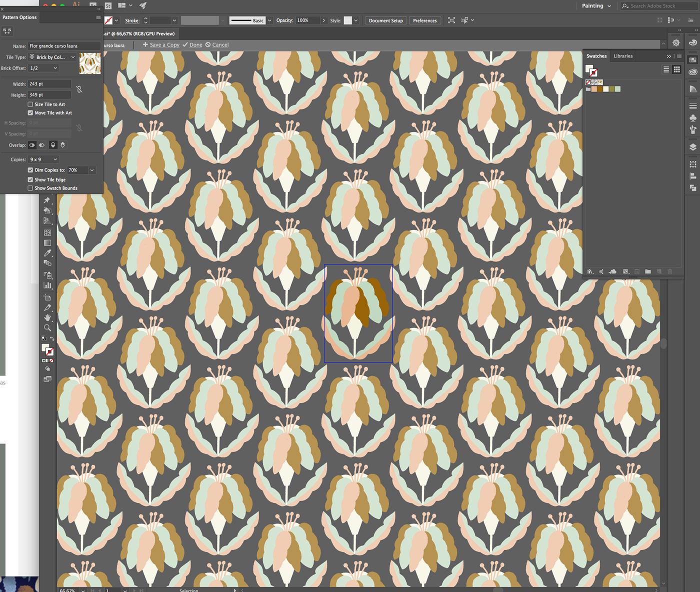Switch Swatches to thumbnail grid view

click(676, 69)
